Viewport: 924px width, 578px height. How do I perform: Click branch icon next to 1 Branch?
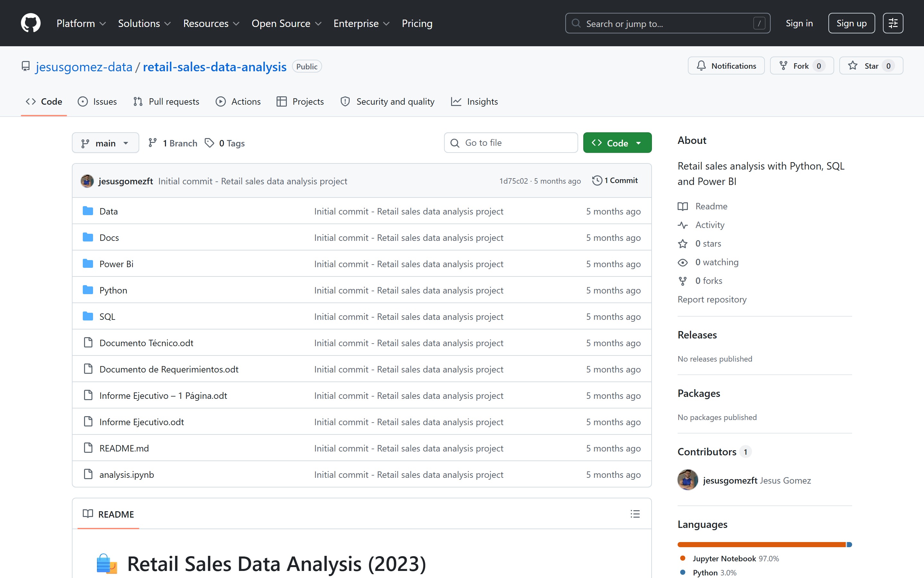152,143
